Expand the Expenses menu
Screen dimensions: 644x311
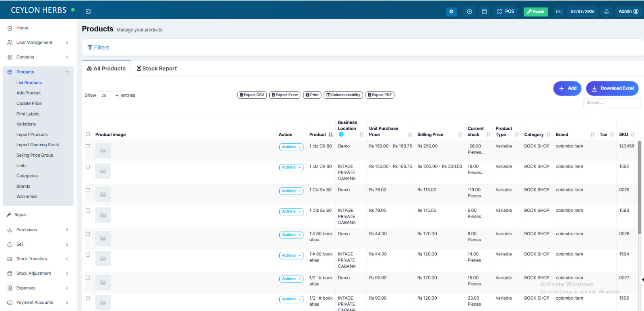(38, 288)
